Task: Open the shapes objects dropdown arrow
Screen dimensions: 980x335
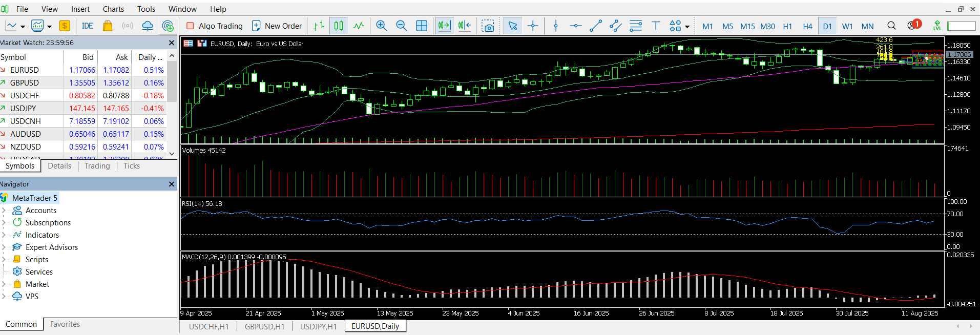Action: coord(687,27)
